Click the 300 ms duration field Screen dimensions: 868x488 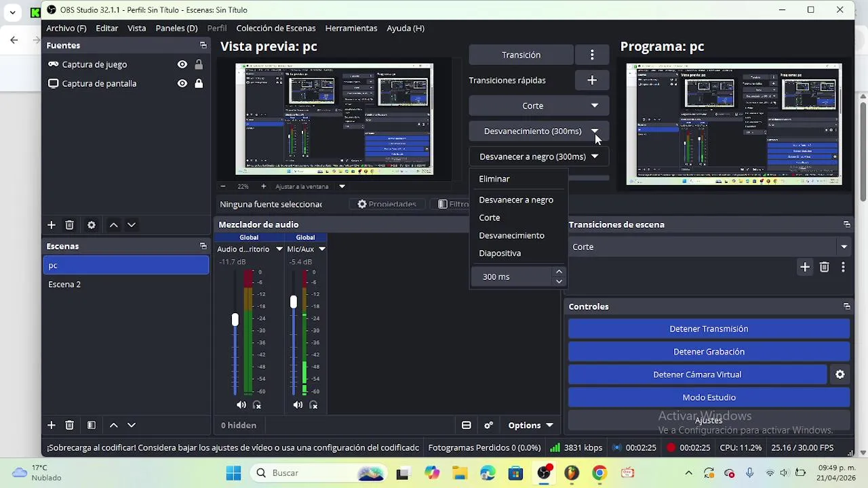click(x=512, y=277)
